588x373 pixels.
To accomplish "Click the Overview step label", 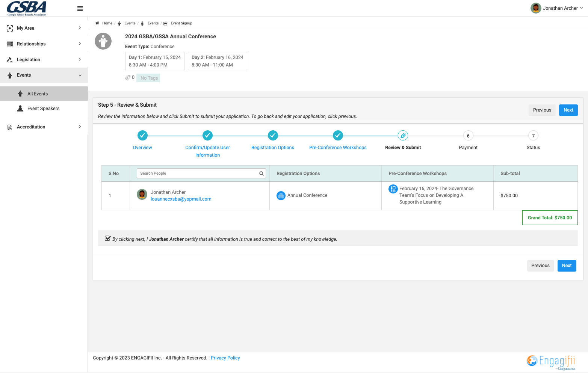I will (142, 148).
